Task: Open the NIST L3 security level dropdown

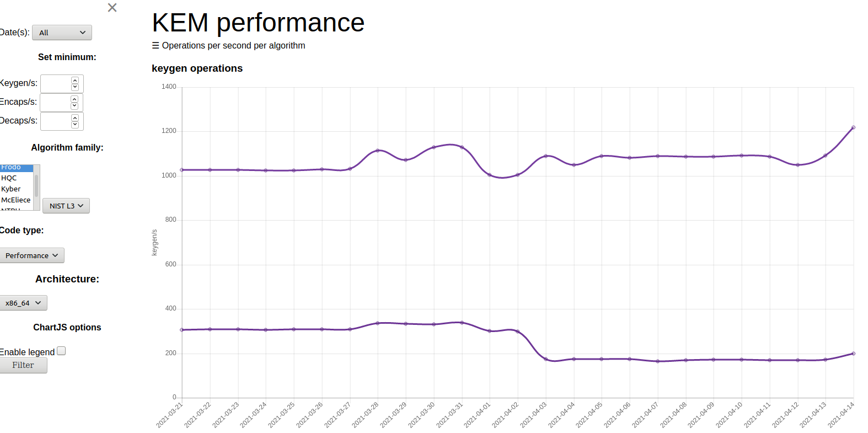Action: [66, 205]
